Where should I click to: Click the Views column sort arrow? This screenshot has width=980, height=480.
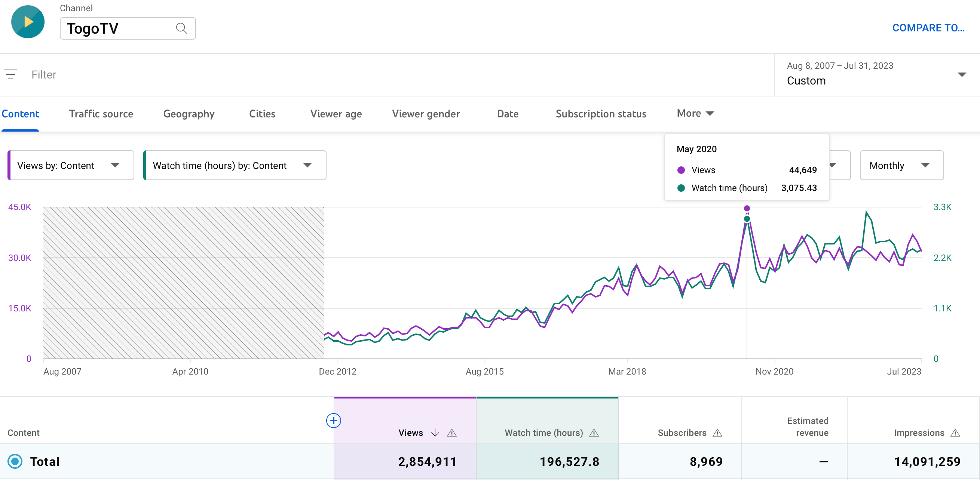[435, 433]
